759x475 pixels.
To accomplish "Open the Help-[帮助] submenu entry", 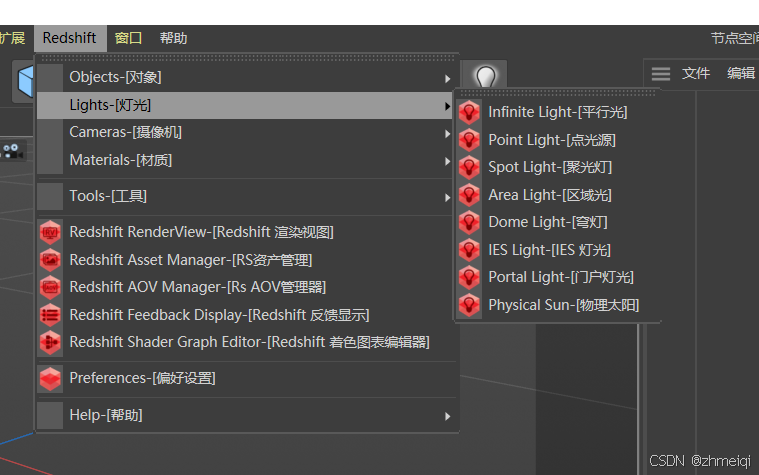I will tap(246, 415).
